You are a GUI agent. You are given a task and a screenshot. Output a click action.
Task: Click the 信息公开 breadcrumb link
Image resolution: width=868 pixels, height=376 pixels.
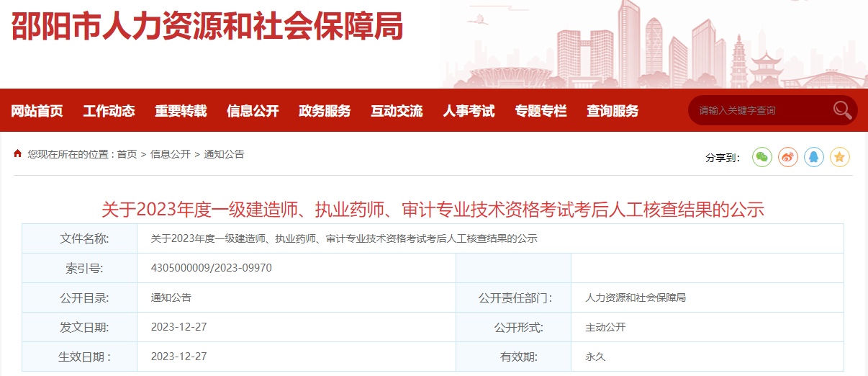171,154
